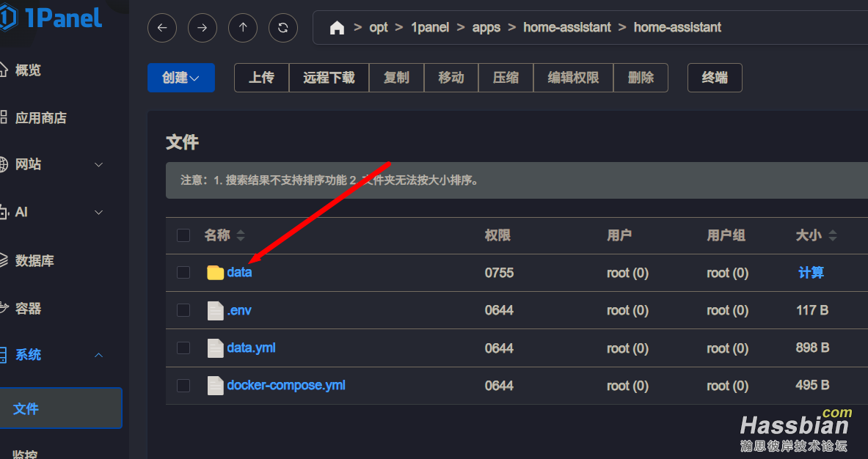The width and height of the screenshot is (868, 459).
Task: Open 数据库 databases in sidebar
Action: click(x=34, y=260)
